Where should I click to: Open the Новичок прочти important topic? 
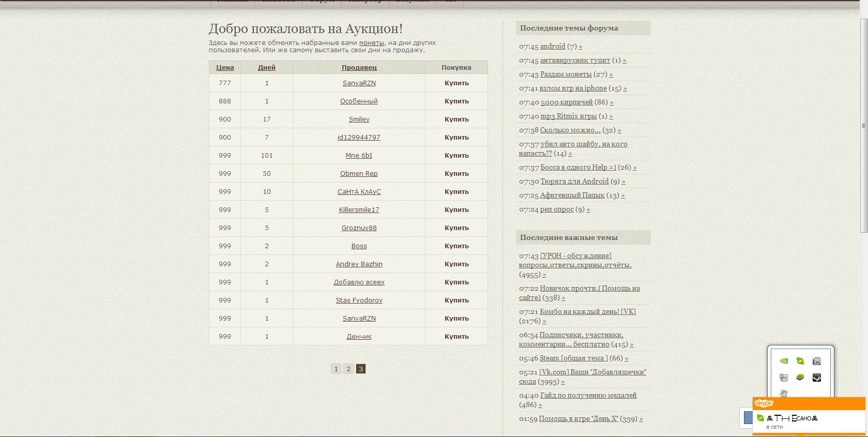coord(580,293)
